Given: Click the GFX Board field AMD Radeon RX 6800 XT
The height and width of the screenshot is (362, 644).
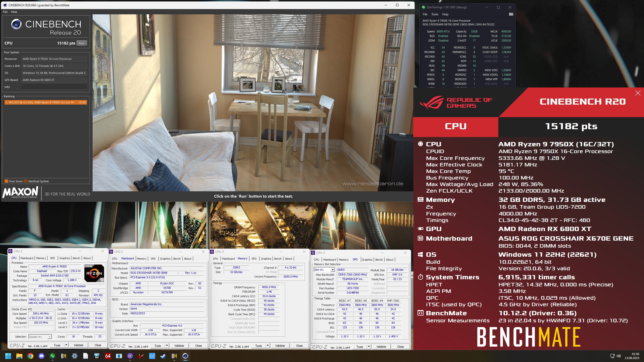Looking at the screenshot, I should pos(54,80).
